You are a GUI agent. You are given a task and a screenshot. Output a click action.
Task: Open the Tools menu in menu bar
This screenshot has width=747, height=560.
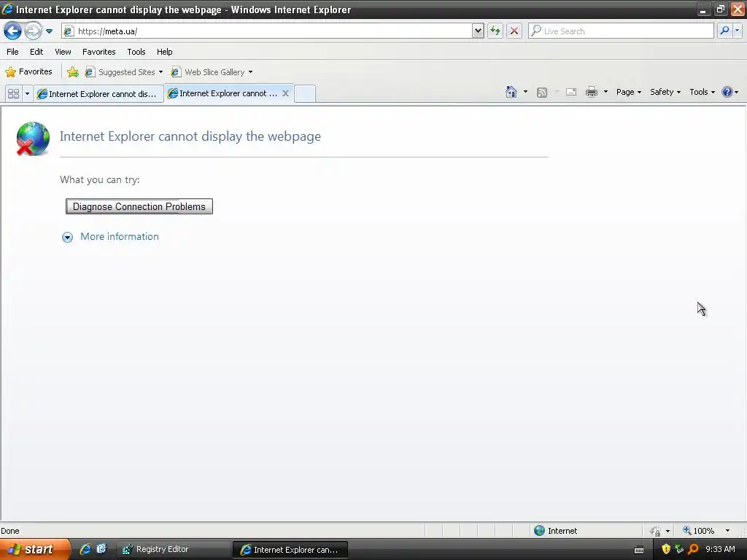[x=136, y=52]
